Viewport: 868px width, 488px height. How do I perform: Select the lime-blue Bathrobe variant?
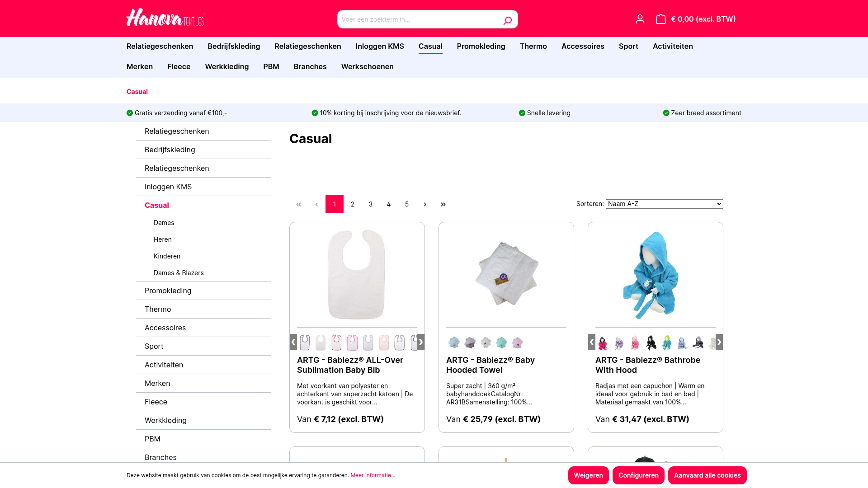pyautogui.click(x=666, y=343)
